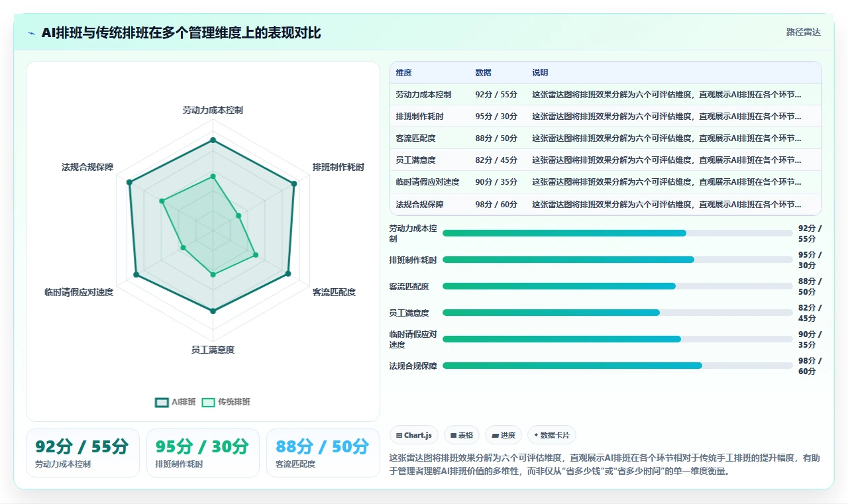
Task: Click radar axis label 法规合规保障
Action: click(x=87, y=167)
